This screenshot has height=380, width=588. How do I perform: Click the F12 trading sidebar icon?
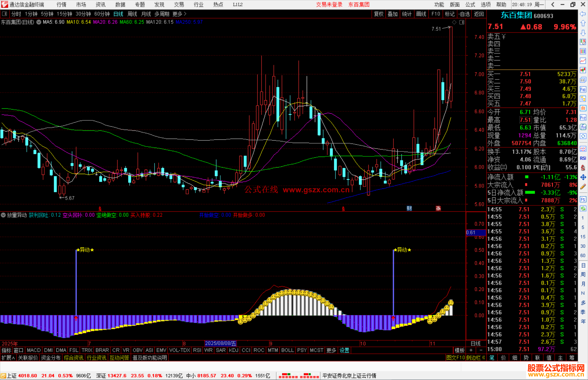tap(583, 118)
